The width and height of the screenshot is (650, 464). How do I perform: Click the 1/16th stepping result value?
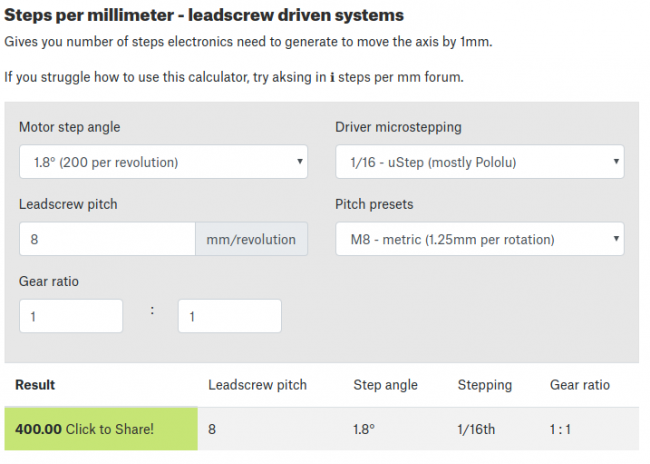coord(478,429)
